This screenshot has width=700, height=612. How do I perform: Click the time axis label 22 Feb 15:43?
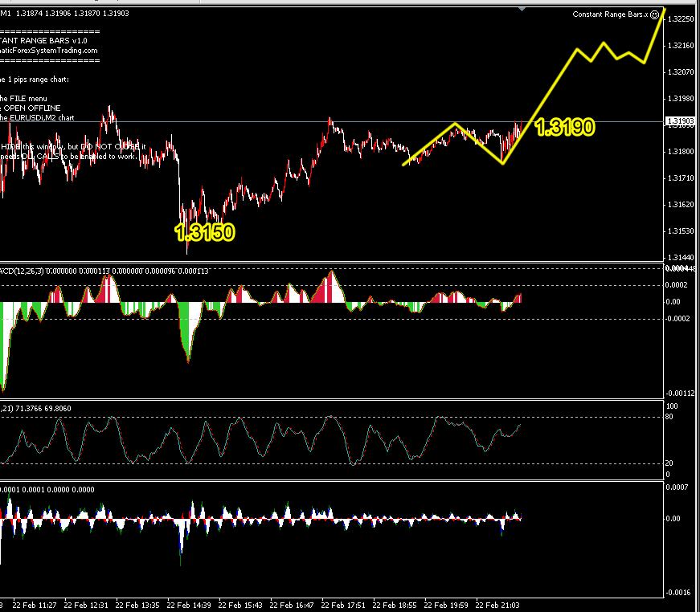[240, 606]
